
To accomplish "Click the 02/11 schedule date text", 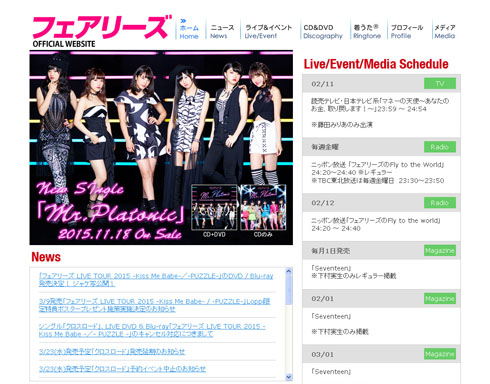I will point(323,84).
